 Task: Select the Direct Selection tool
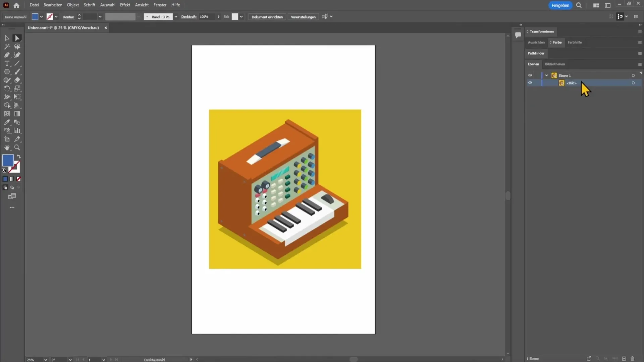click(17, 38)
